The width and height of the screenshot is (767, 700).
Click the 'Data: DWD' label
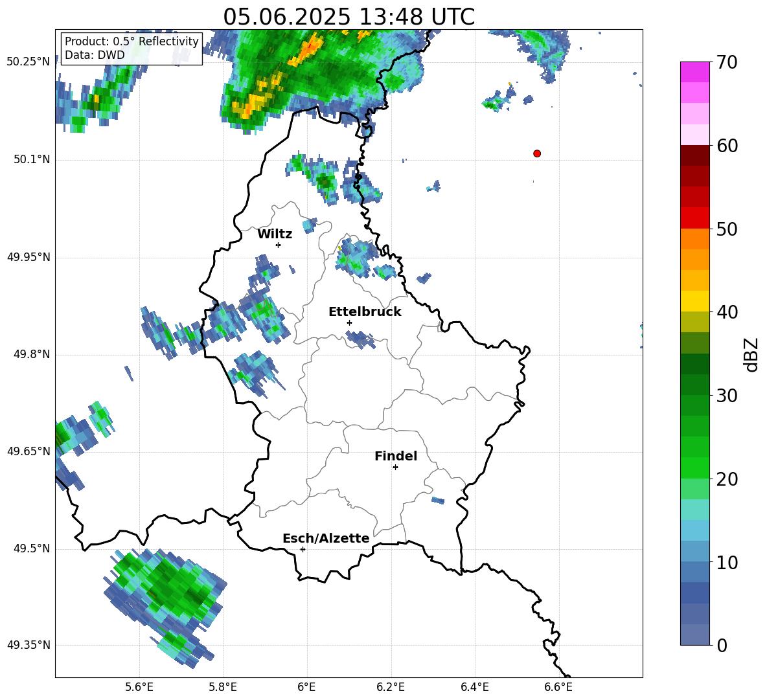95,55
